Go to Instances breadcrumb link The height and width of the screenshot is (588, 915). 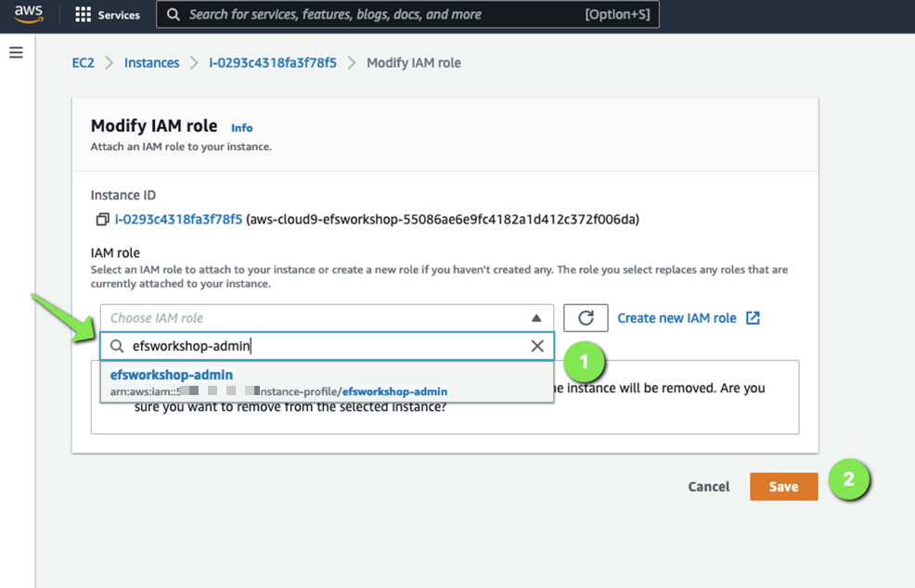[151, 63]
